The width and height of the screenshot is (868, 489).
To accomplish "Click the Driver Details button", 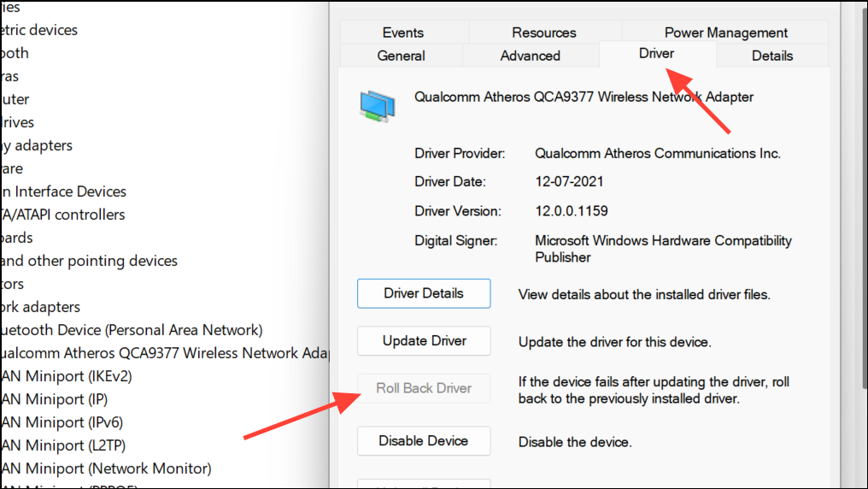I will (x=424, y=293).
